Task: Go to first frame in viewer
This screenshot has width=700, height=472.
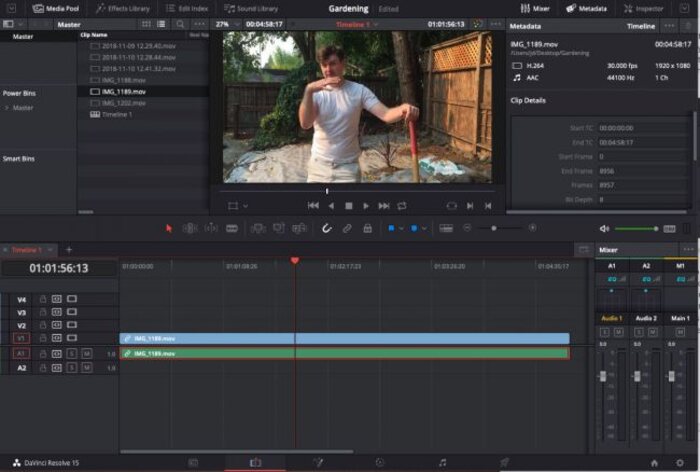Action: pyautogui.click(x=313, y=205)
